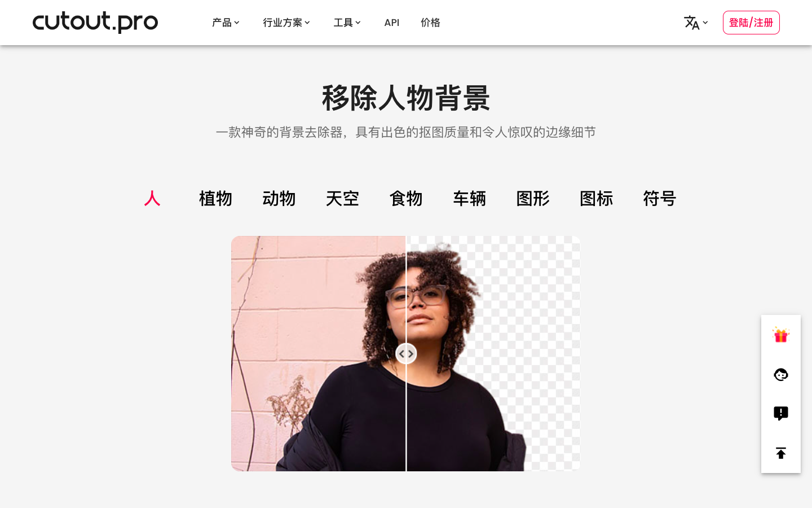Click the before/after slider handle
This screenshot has width=812, height=508.
pyautogui.click(x=406, y=354)
